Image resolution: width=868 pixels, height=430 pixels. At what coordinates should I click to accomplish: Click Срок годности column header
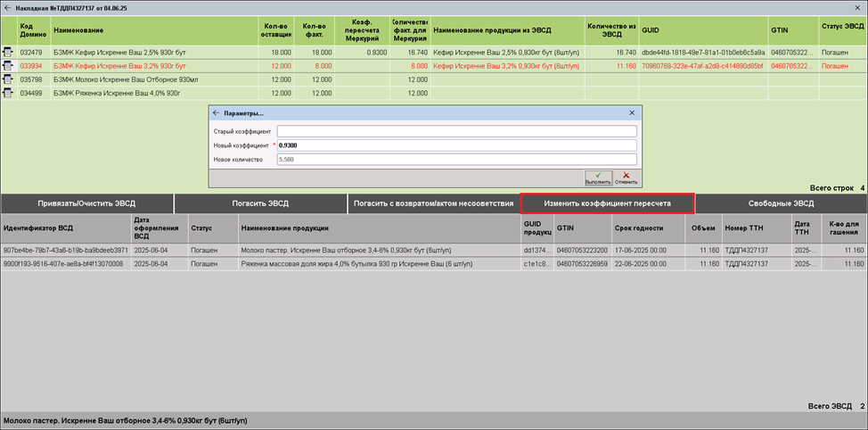[647, 227]
